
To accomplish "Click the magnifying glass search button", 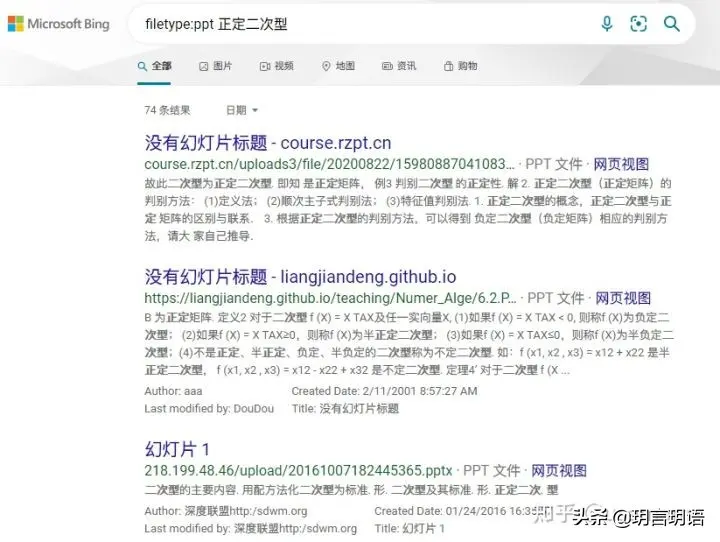I will pos(671,23).
